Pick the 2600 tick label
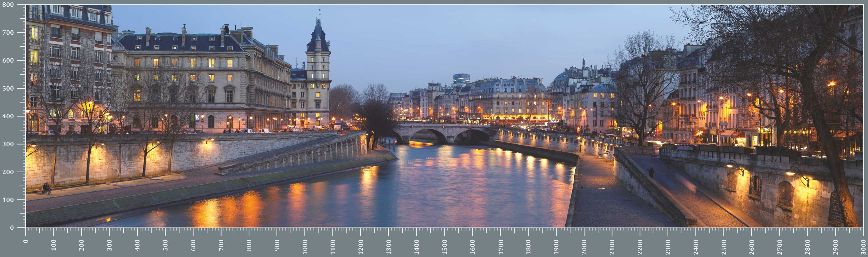Viewport: 868px width, 257px height. pos(752,247)
